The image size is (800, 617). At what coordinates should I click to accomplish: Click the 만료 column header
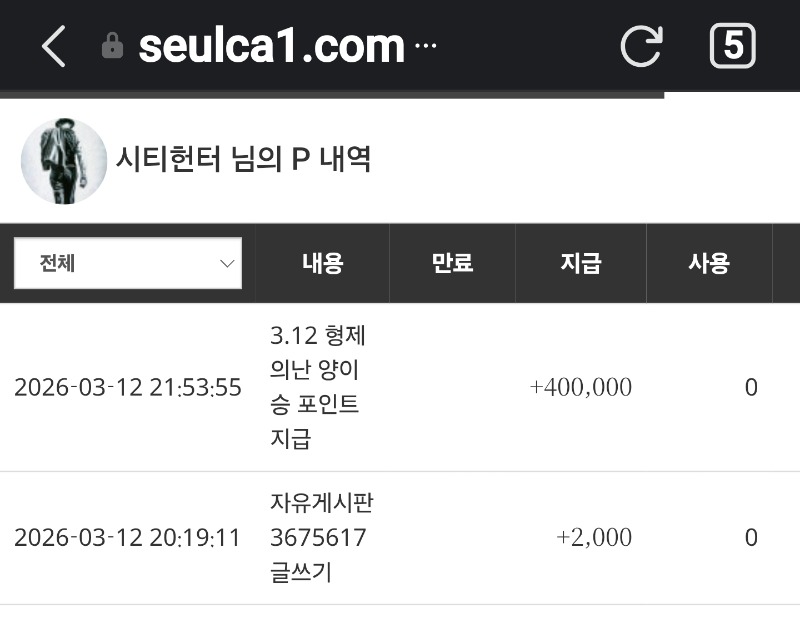point(452,264)
